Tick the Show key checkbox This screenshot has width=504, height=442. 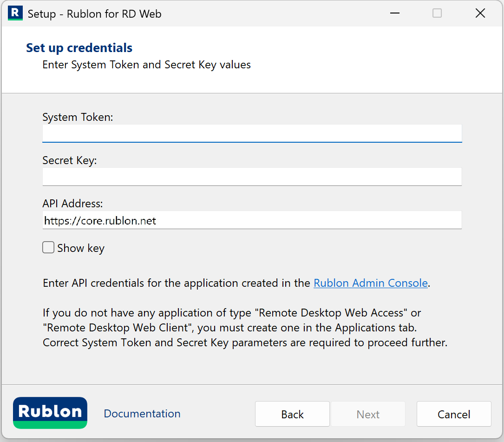pos(48,248)
